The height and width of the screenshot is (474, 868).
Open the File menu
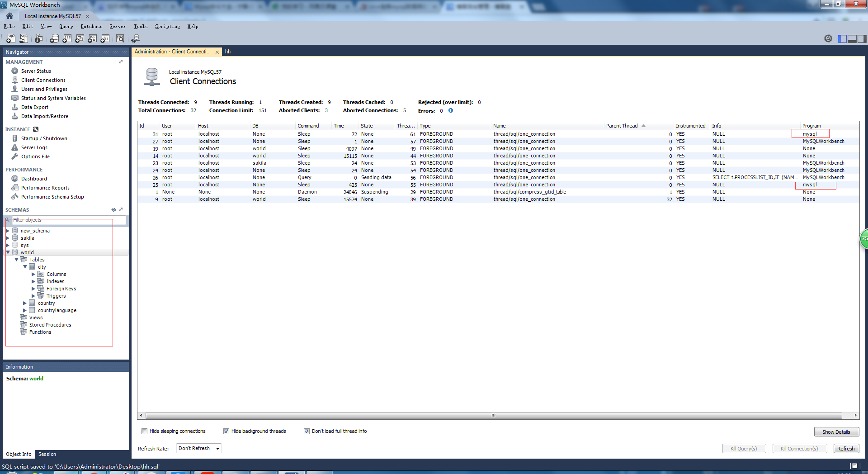coord(9,27)
